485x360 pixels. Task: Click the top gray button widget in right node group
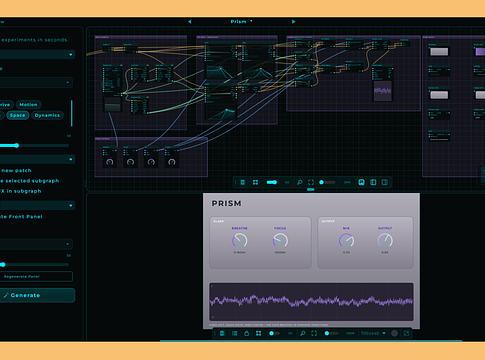(439, 52)
